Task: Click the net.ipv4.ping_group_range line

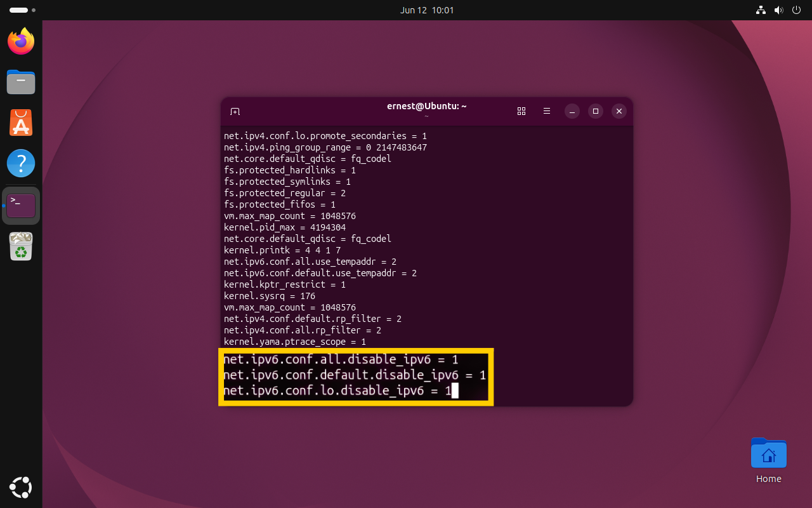Action: pos(325,147)
